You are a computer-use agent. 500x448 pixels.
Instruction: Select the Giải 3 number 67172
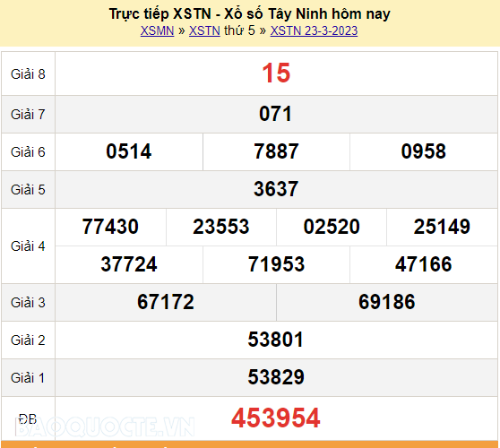166,302
